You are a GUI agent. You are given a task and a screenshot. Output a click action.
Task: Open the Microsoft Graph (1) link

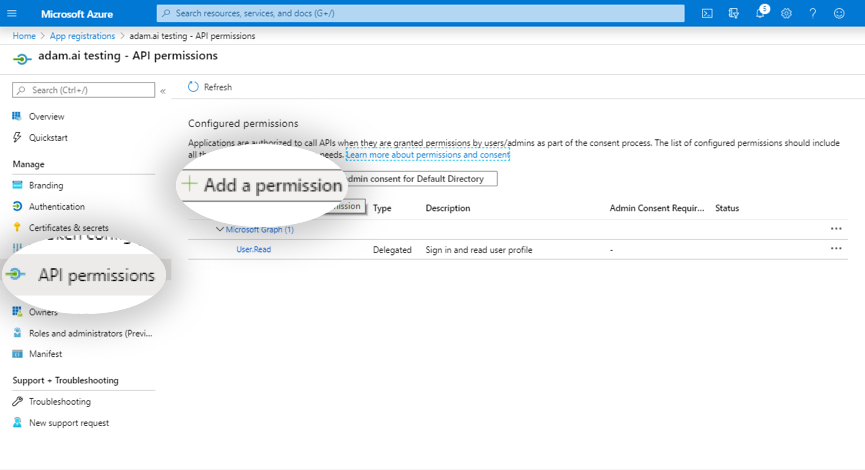[x=259, y=229]
